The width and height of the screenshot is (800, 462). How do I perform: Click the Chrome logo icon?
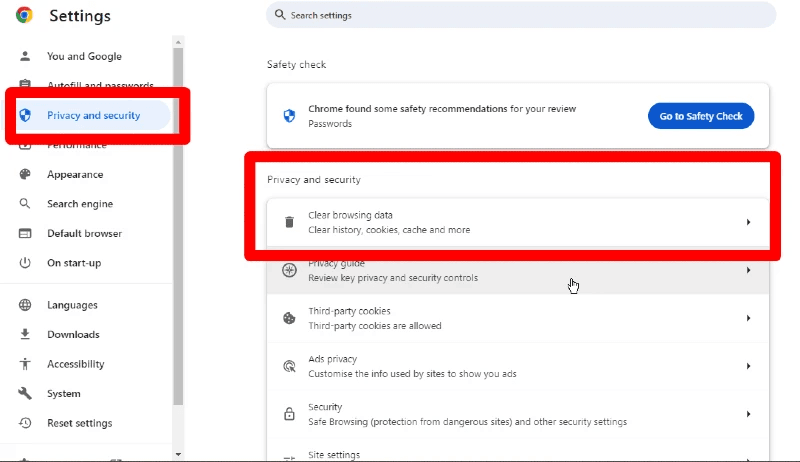click(24, 15)
